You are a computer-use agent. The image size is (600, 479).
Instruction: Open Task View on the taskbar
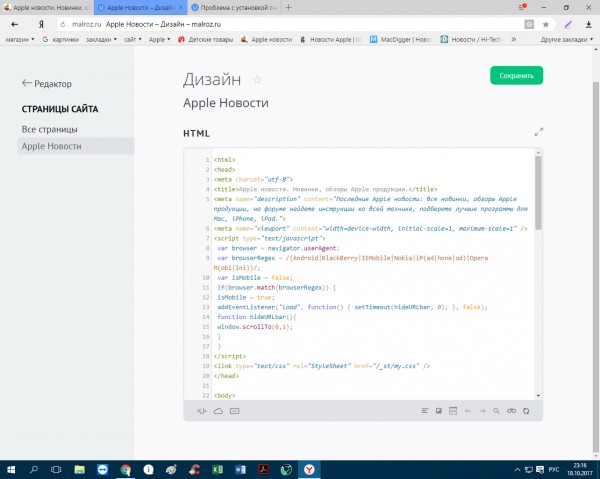[56, 469]
